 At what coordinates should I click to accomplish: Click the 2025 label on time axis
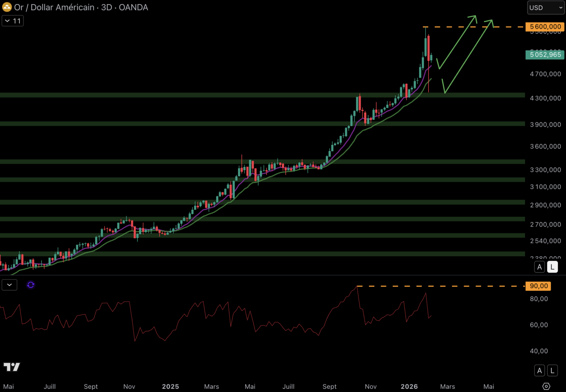click(170, 387)
